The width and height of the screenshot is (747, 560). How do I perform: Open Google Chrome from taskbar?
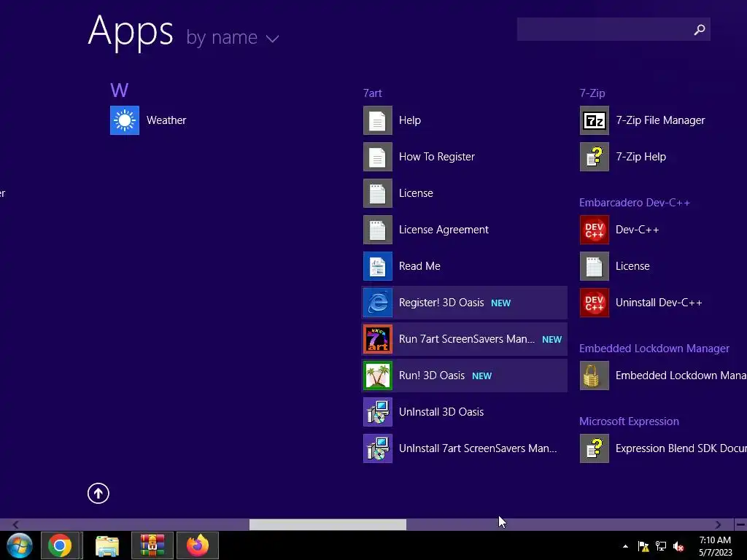[x=60, y=545]
